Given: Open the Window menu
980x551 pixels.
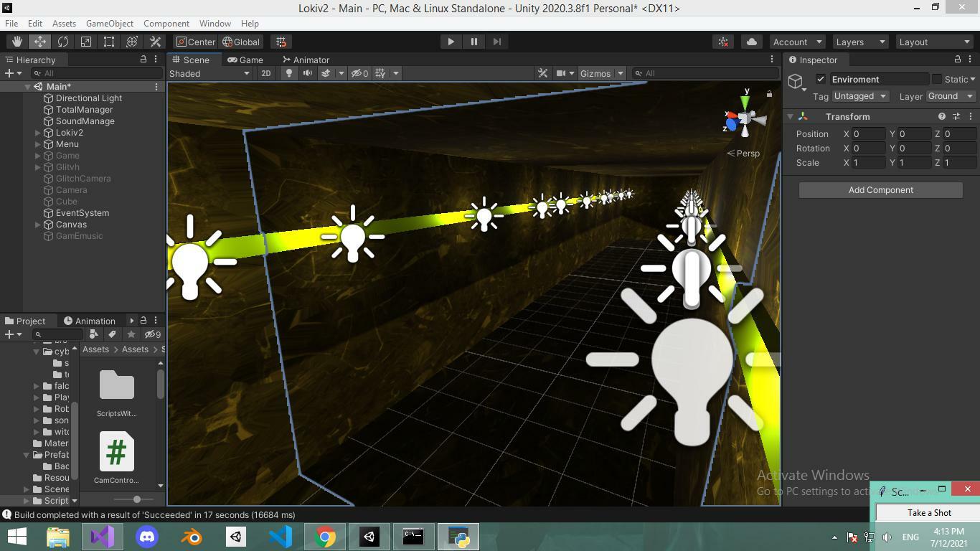Looking at the screenshot, I should 215,24.
